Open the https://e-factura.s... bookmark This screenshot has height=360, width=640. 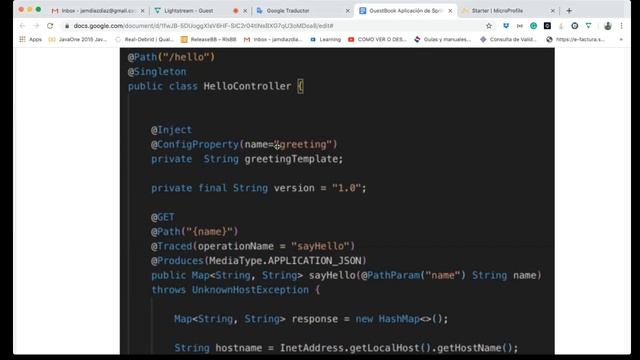coord(576,40)
